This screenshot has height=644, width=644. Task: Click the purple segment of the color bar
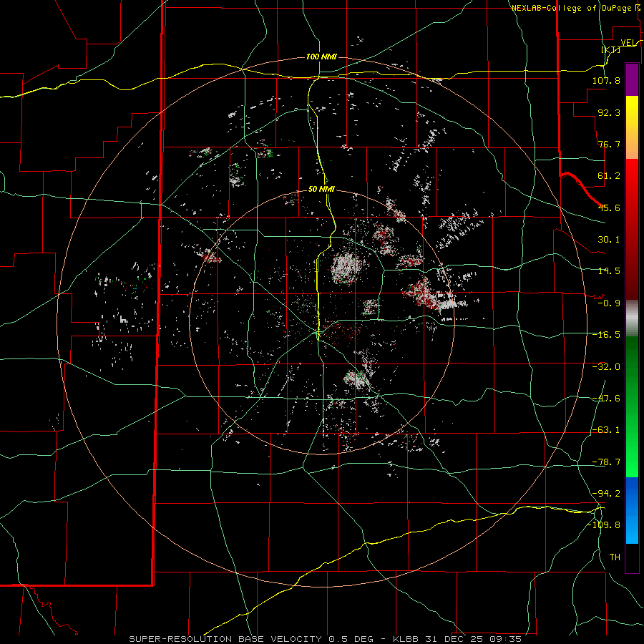coord(632,79)
